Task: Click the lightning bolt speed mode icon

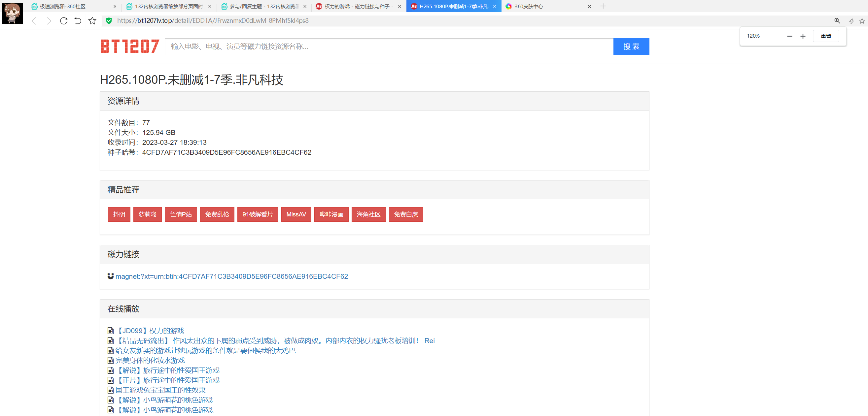Action: 851,21
